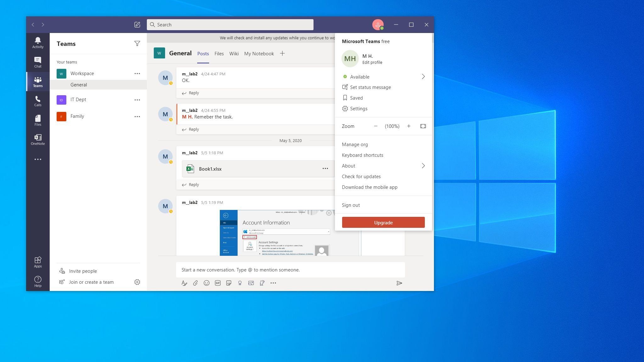Open the Activity bell in sidebar
Screen dimensions: 644x362
point(38,42)
